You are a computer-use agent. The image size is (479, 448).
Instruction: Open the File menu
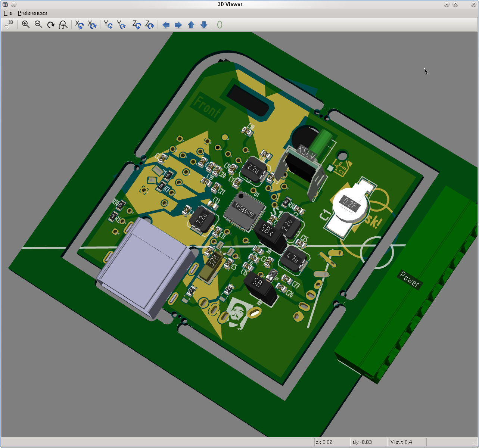pos(8,13)
